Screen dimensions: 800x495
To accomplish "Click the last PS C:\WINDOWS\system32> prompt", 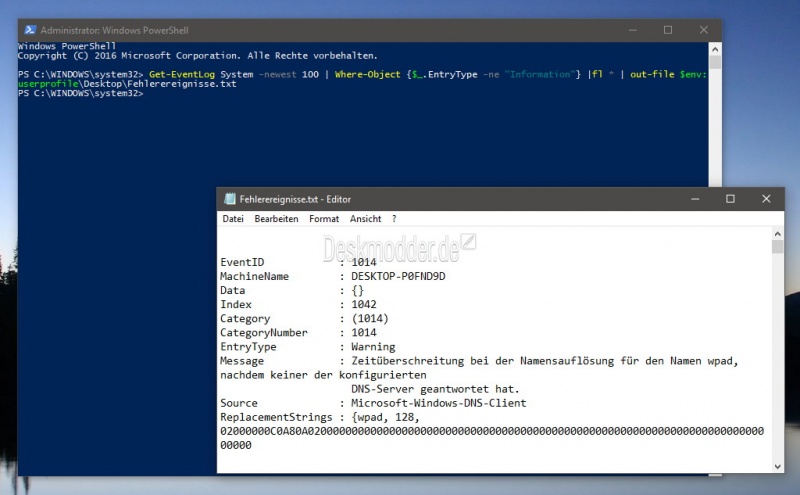I will [81, 93].
